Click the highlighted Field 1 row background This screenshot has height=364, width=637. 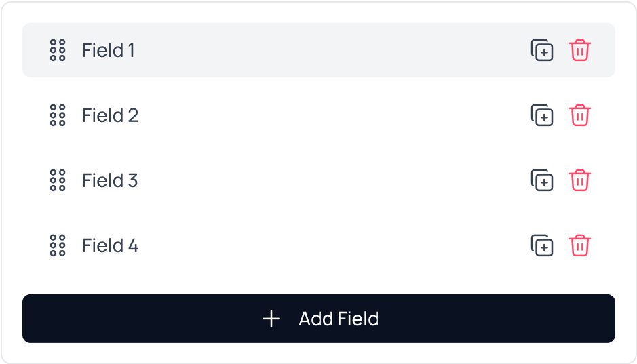[326, 50]
